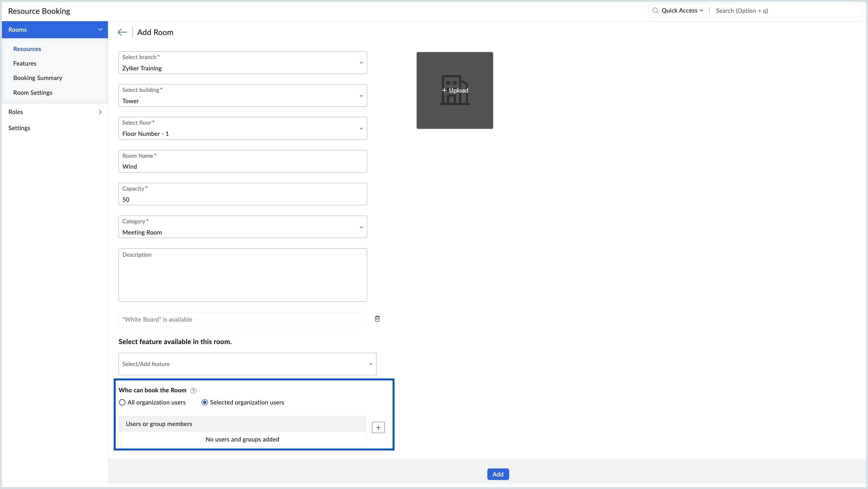Select All organization users radio option

tap(122, 402)
